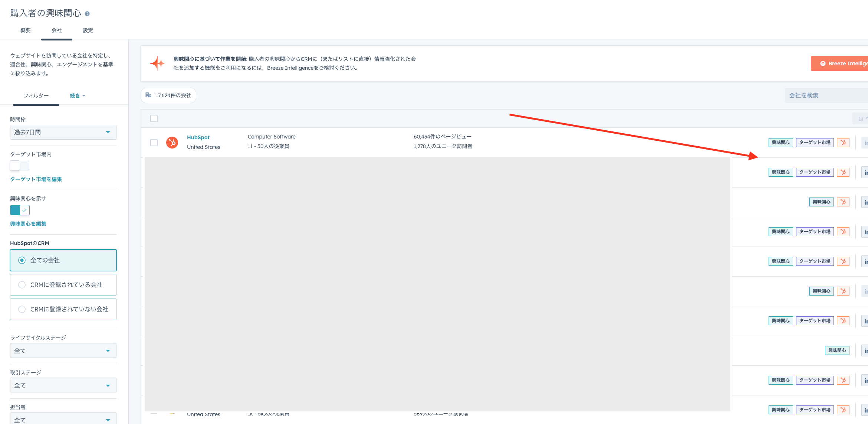Image resolution: width=868 pixels, height=424 pixels.
Task: Click the HubSpot sprocket logo in first row
Action: pyautogui.click(x=172, y=143)
